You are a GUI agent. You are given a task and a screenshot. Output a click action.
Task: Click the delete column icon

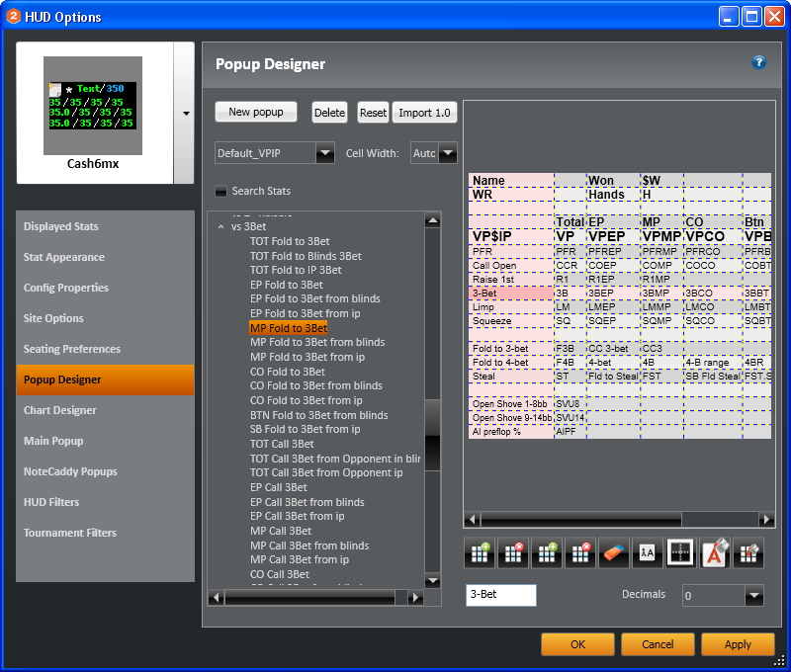[x=514, y=553]
